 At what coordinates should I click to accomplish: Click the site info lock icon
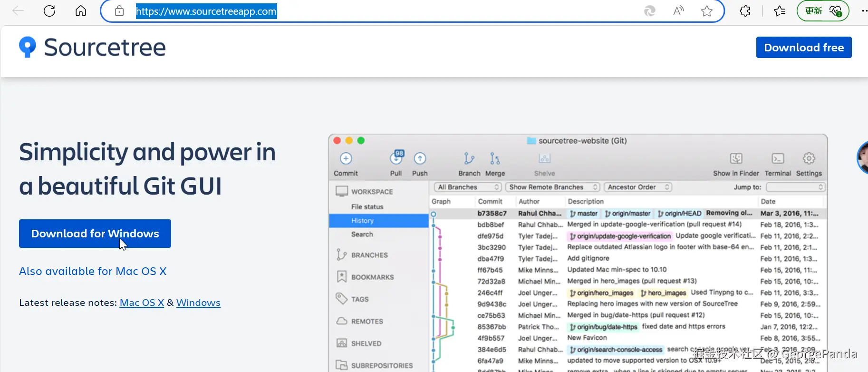point(119,11)
